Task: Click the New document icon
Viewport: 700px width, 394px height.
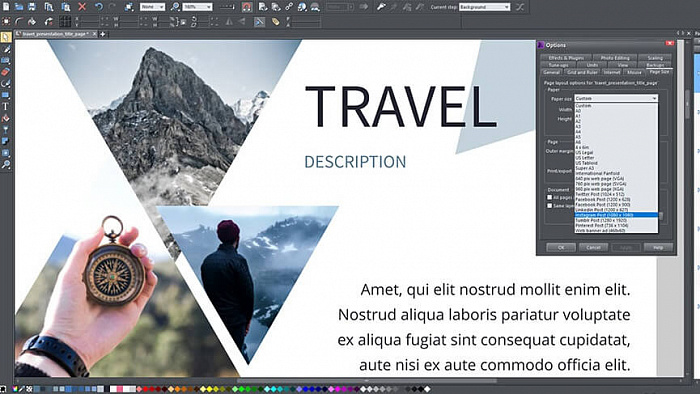Action: coord(6,7)
